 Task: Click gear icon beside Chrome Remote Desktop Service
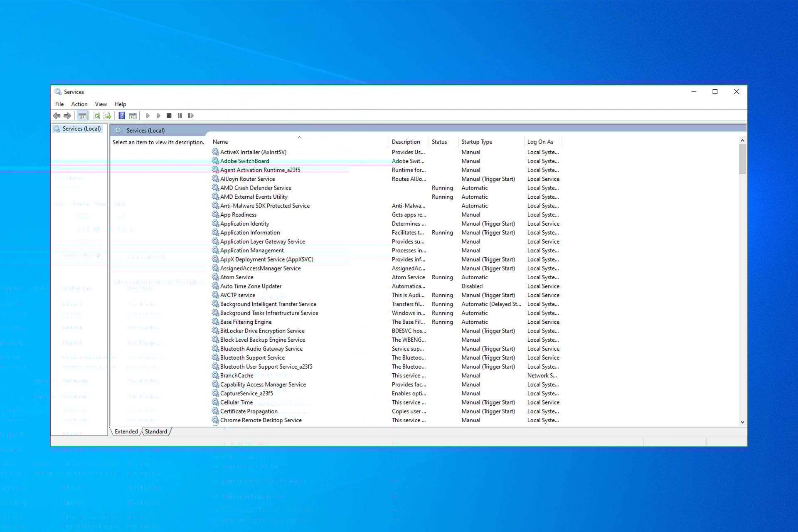click(x=215, y=420)
